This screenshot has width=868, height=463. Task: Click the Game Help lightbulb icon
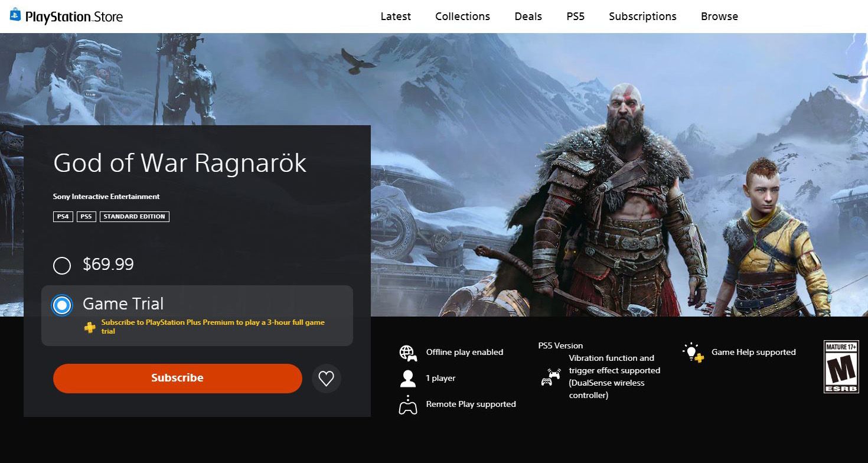[x=693, y=353]
